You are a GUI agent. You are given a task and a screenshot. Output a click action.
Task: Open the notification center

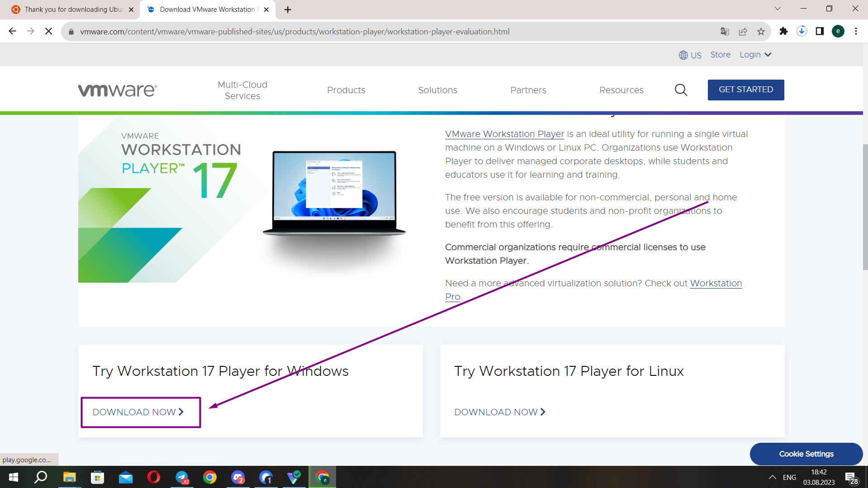click(x=852, y=478)
